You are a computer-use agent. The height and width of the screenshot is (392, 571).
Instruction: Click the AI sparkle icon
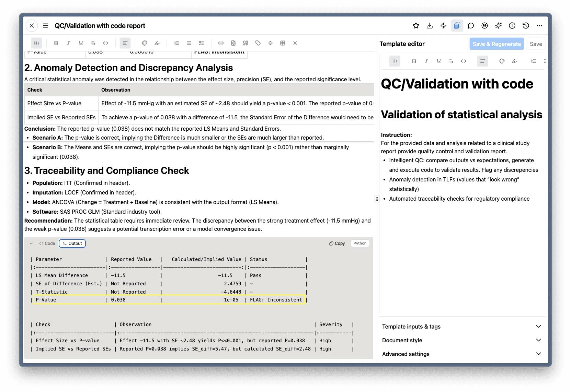(498, 26)
